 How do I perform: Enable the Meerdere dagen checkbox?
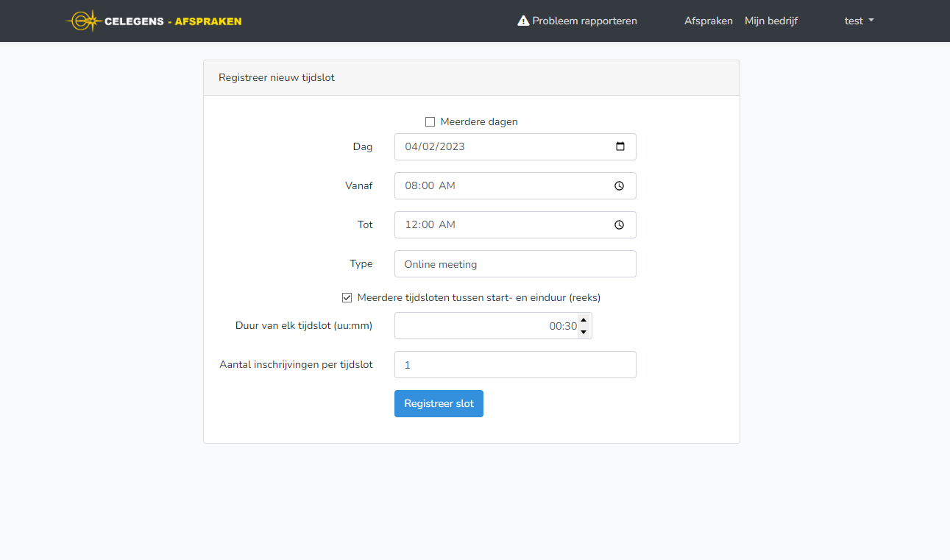(x=430, y=122)
